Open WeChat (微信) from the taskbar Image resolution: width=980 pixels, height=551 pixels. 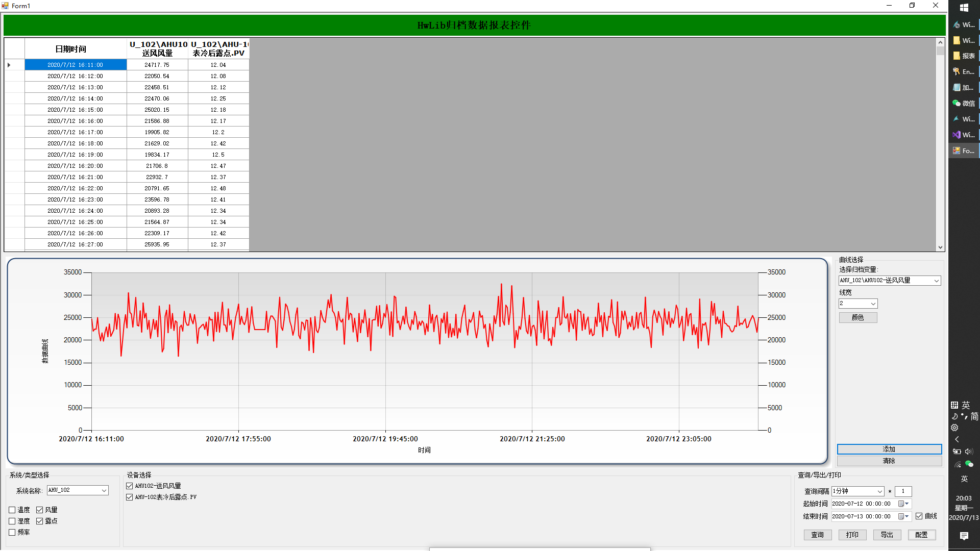pyautogui.click(x=964, y=103)
